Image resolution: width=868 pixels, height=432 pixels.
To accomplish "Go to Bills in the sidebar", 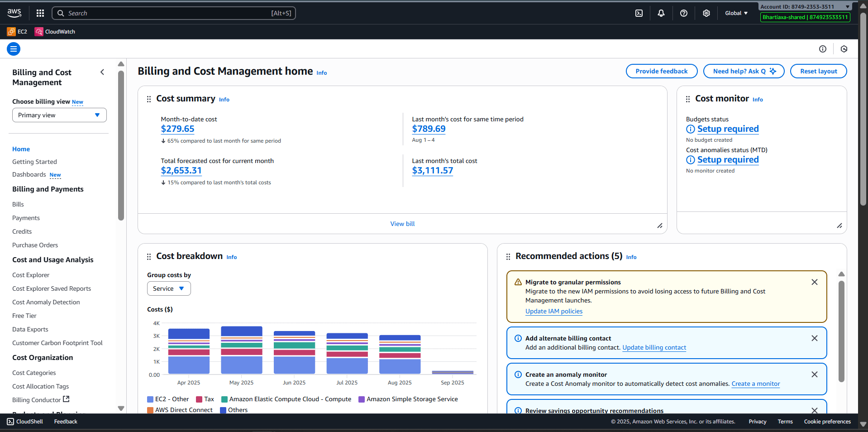I will [18, 204].
